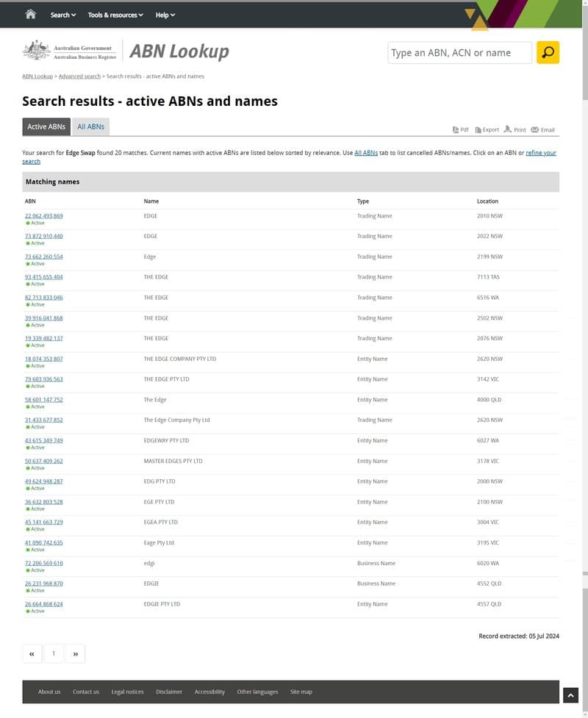Email the search results
Image resolution: width=588 pixels, height=718 pixels.
coord(542,129)
